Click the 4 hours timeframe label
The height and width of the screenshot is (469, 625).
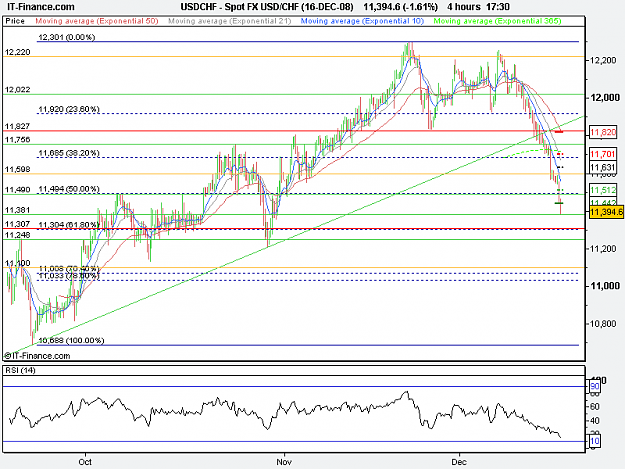[464, 7]
